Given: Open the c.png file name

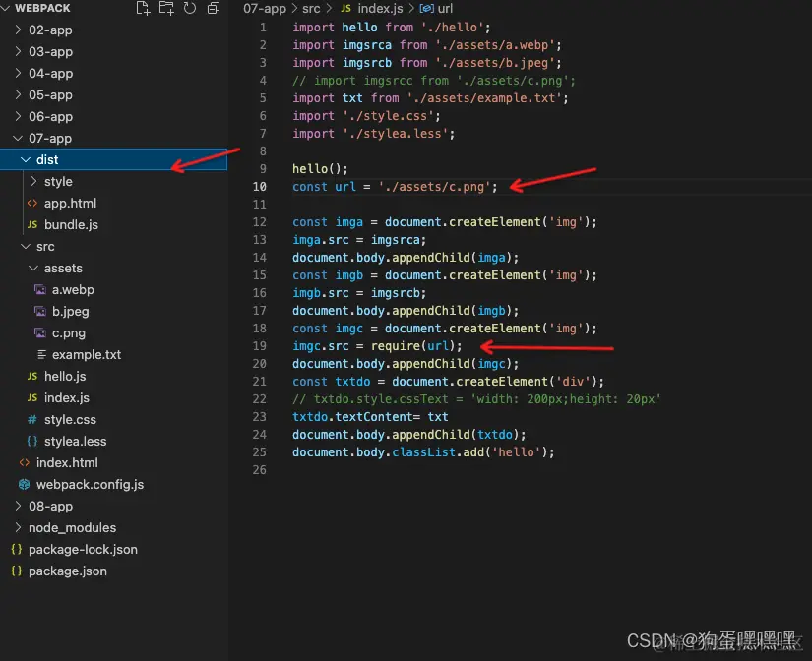Looking at the screenshot, I should coord(68,332).
